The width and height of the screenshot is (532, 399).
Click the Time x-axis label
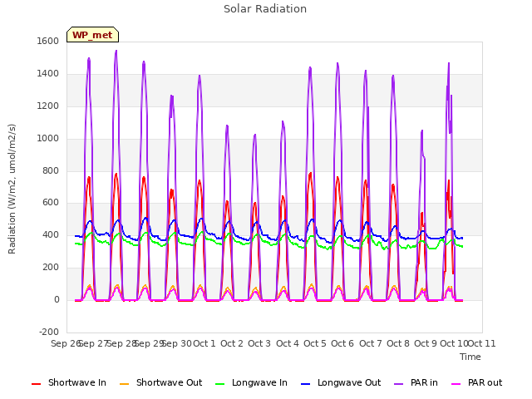coord(470,357)
